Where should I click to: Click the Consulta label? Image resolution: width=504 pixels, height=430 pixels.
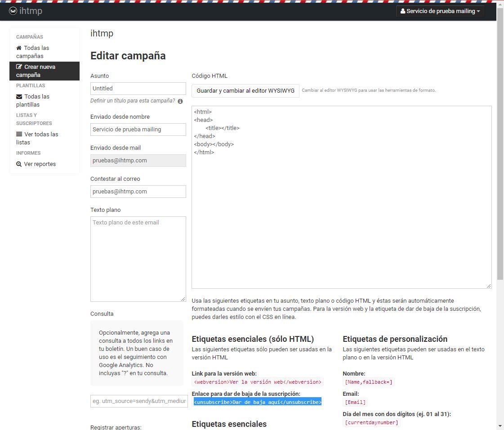coord(102,314)
